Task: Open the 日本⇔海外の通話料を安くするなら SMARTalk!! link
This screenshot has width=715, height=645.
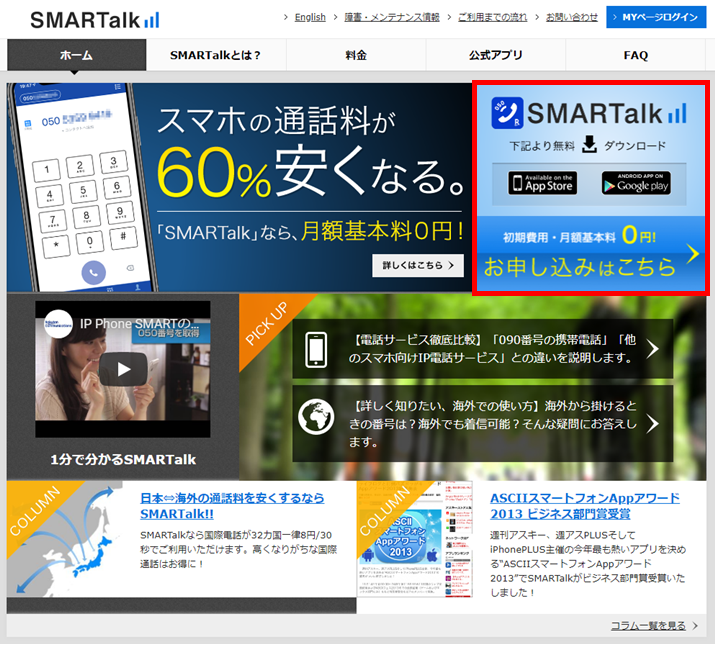Action: (x=232, y=505)
